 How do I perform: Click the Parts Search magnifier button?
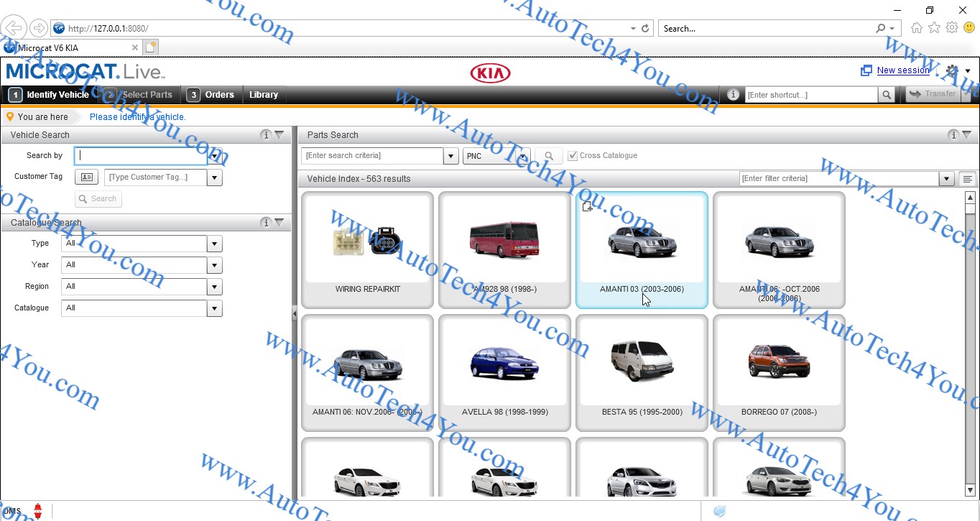click(549, 156)
